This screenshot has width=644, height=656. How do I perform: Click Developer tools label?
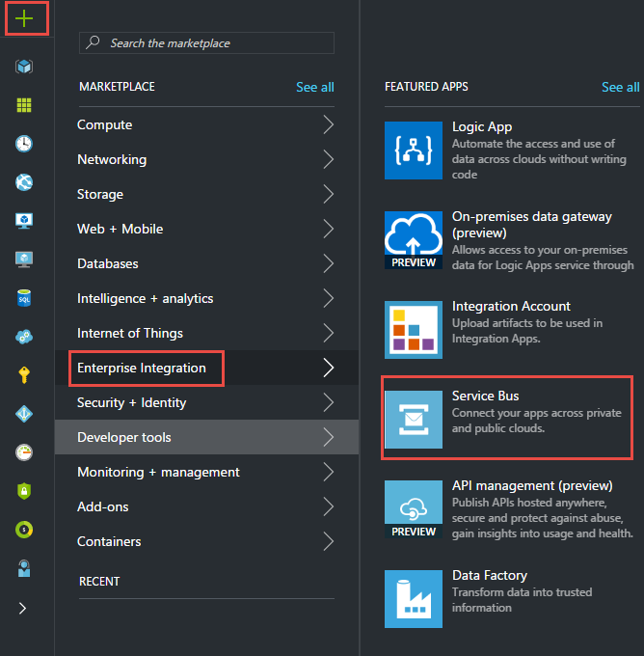[x=124, y=437]
